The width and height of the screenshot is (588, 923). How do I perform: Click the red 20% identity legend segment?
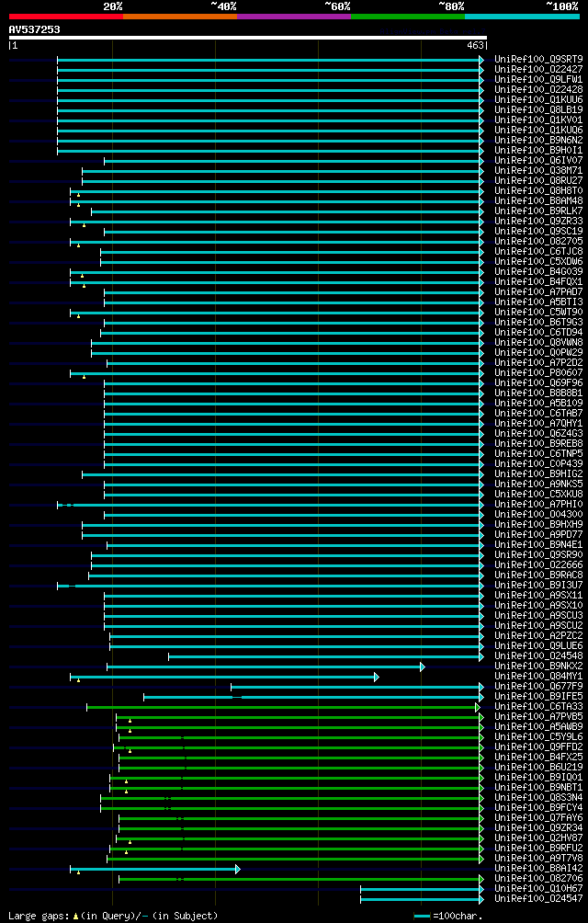(x=66, y=17)
